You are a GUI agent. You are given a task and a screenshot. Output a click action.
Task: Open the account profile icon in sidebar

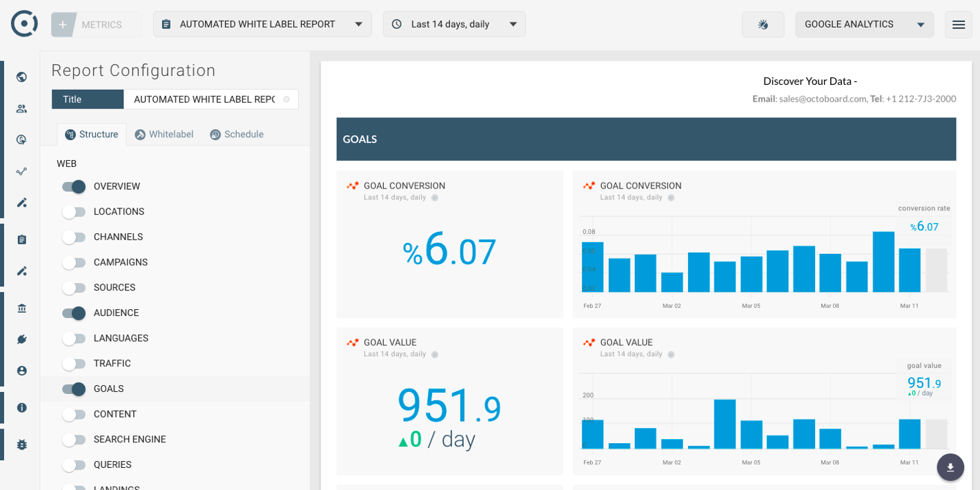(x=21, y=371)
